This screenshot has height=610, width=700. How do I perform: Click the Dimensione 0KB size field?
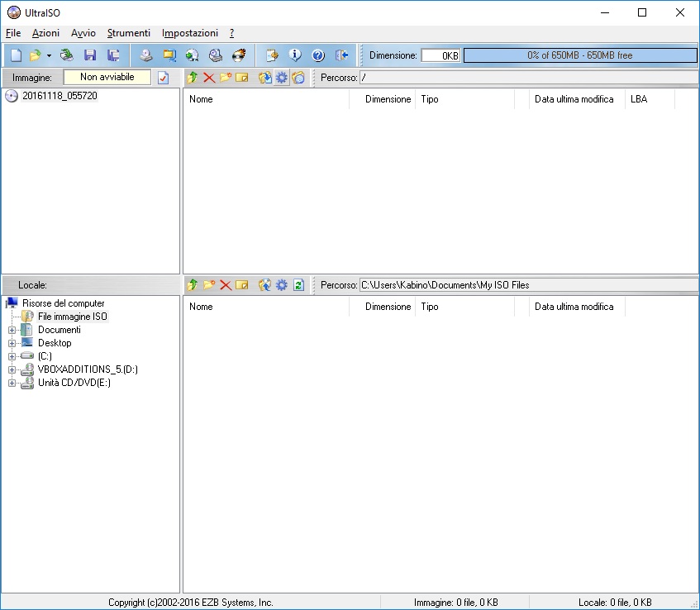tap(440, 55)
